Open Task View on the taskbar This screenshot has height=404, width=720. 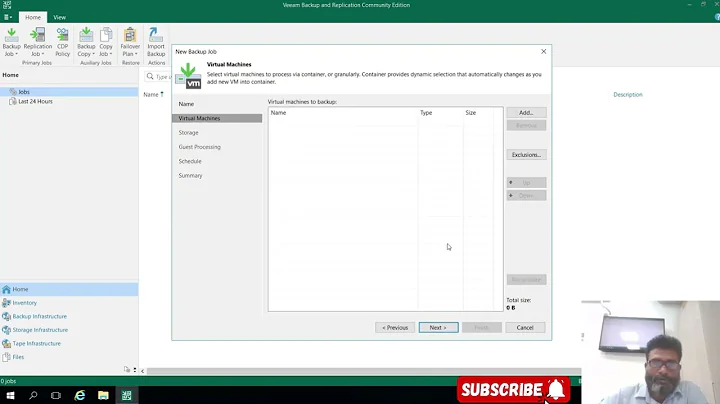pyautogui.click(x=56, y=395)
